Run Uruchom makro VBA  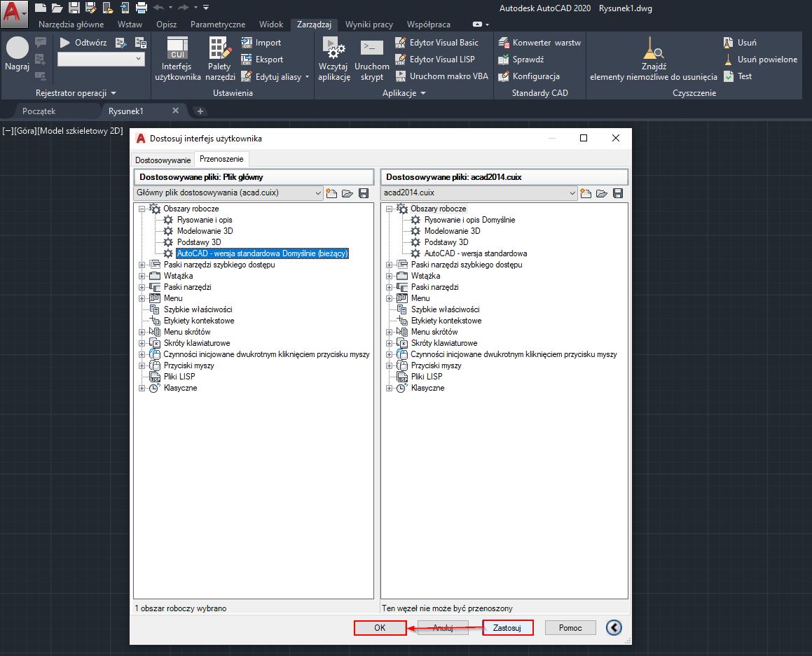(x=442, y=76)
